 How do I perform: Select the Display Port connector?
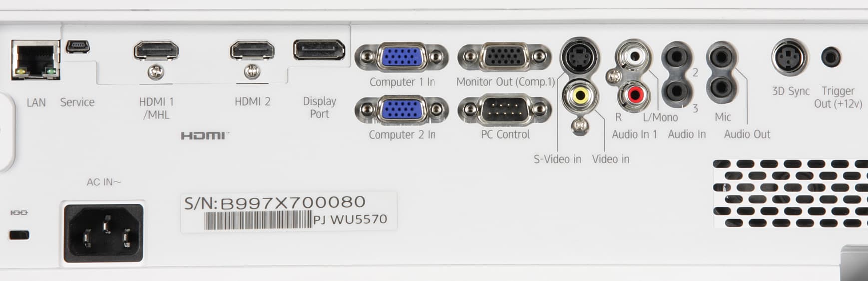tap(319, 50)
